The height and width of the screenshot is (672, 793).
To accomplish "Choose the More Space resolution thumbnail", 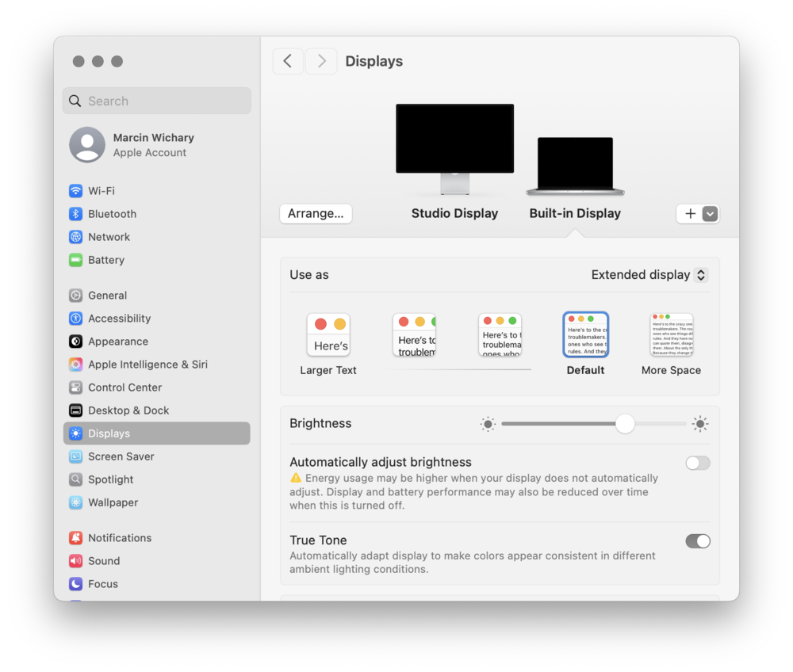I will coord(672,334).
